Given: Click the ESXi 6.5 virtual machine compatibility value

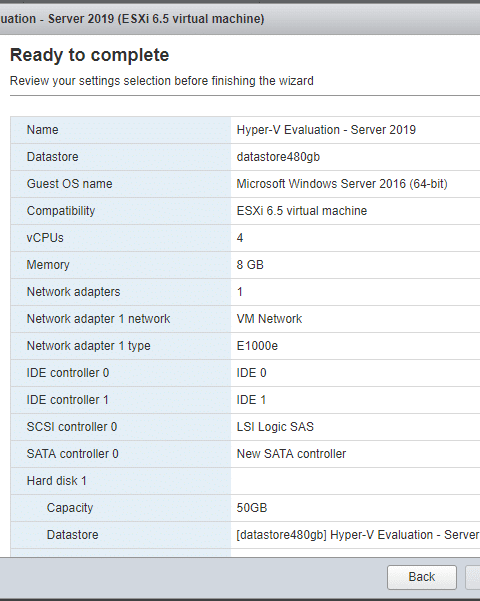Looking at the screenshot, I should (x=302, y=211).
